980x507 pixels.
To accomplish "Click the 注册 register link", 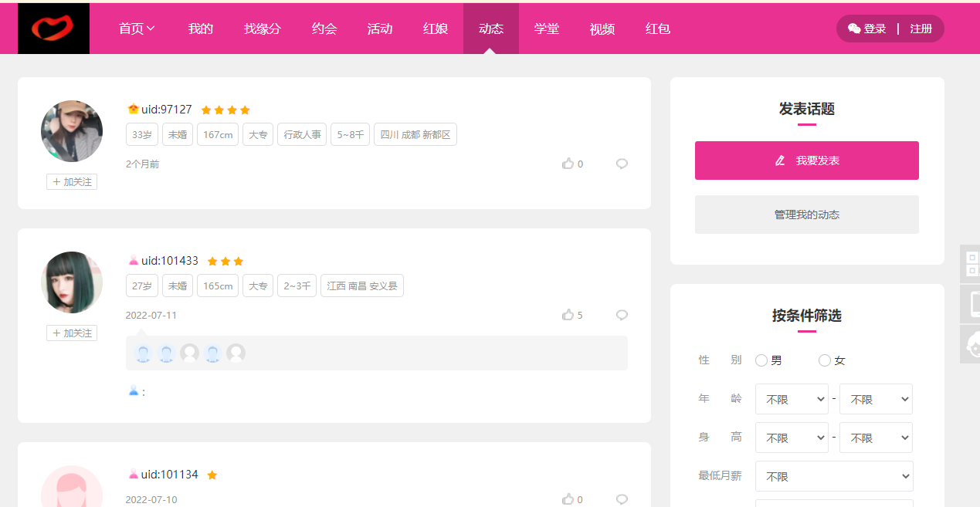I will coord(921,29).
